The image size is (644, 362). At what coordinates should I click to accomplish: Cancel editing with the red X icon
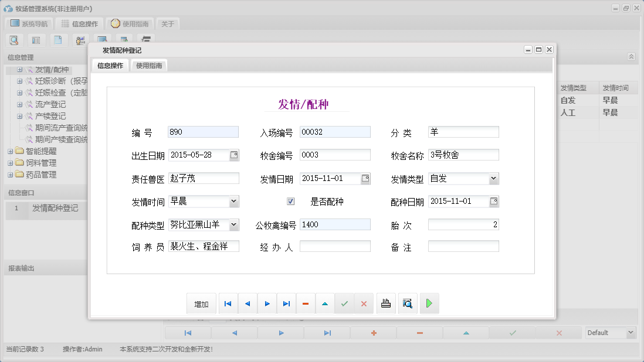point(364,303)
